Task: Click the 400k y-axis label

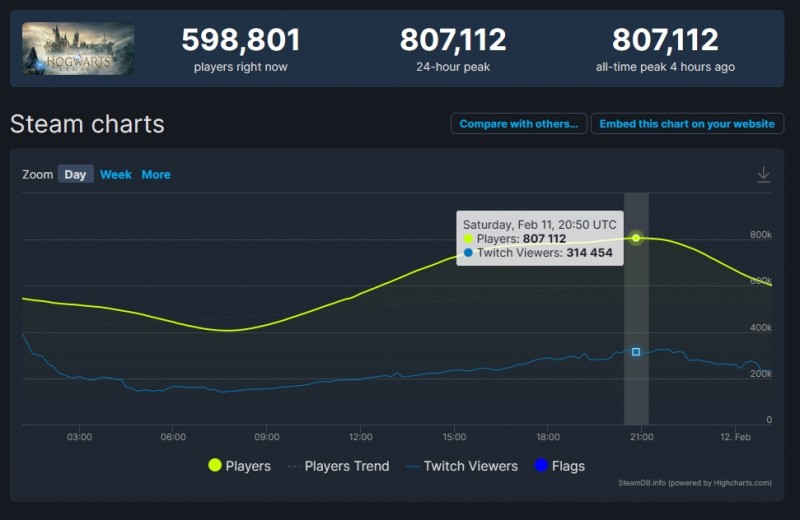Action: 761,328
